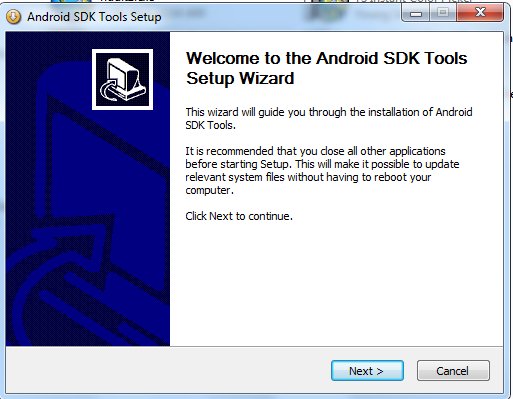513x399 pixels.
Task: Click the Next > button
Action: point(367,370)
